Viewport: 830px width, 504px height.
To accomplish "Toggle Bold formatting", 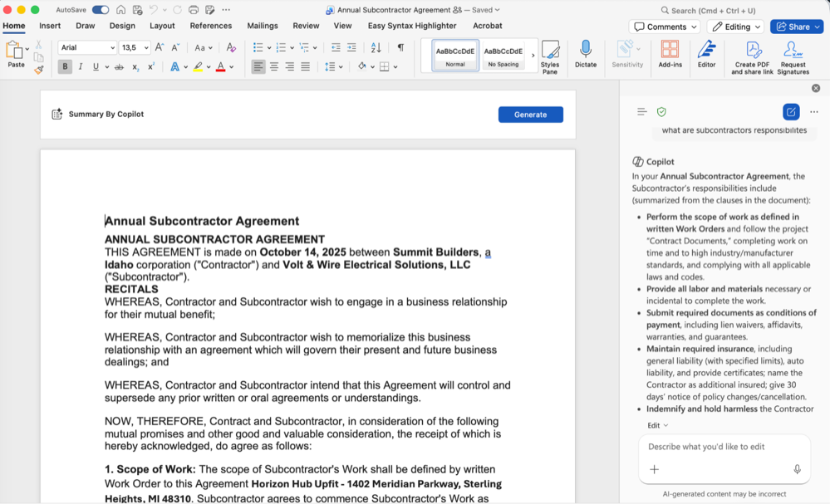I will point(65,66).
